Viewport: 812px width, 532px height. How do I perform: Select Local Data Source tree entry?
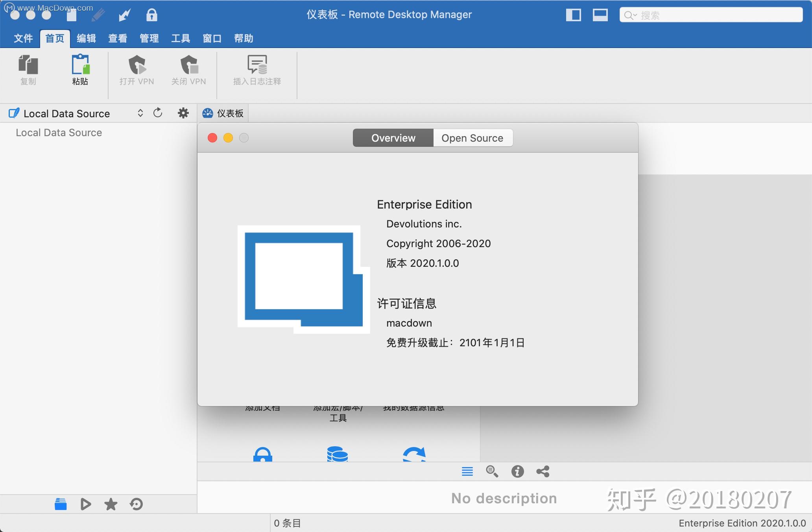point(59,133)
